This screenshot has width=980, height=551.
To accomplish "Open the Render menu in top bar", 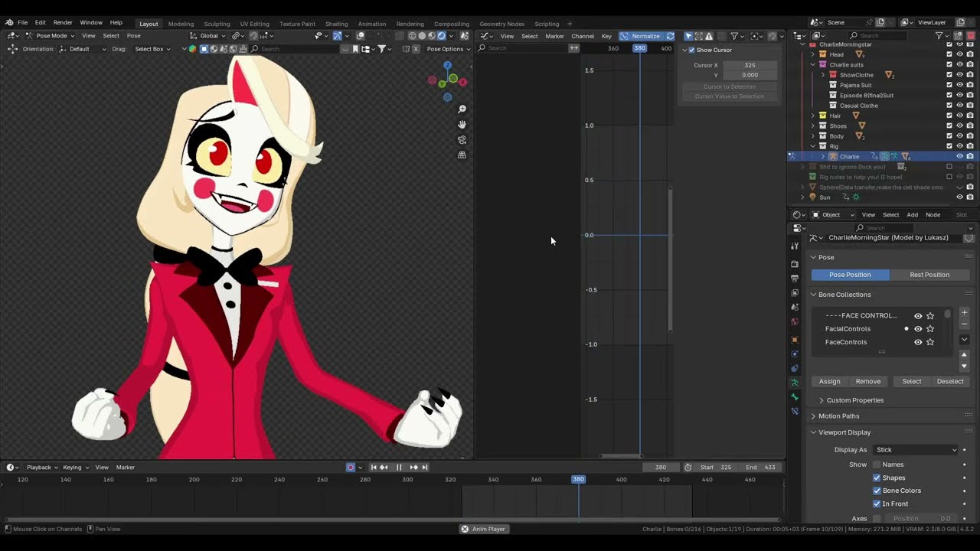I will [x=63, y=23].
